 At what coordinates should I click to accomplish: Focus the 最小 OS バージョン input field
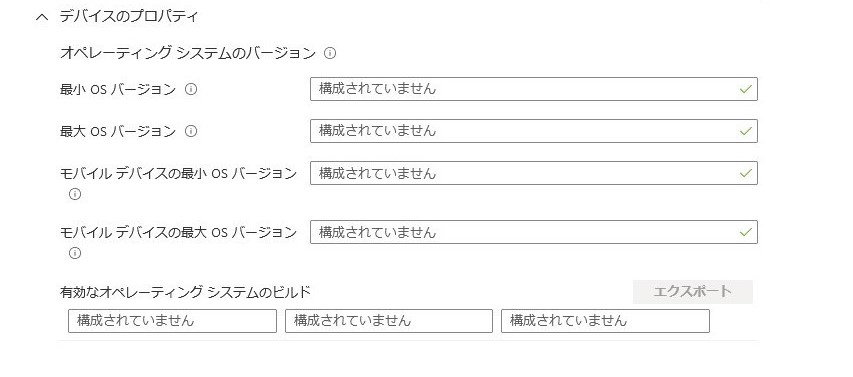[x=534, y=89]
